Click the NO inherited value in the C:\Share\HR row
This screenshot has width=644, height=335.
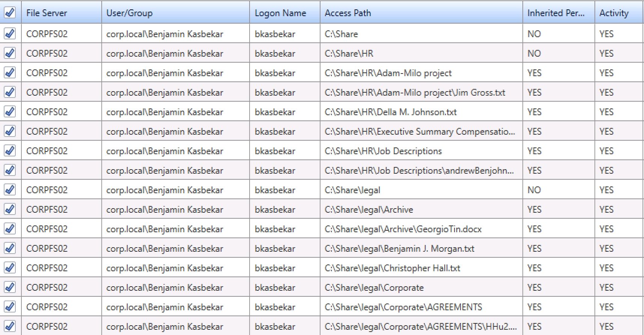pyautogui.click(x=534, y=54)
